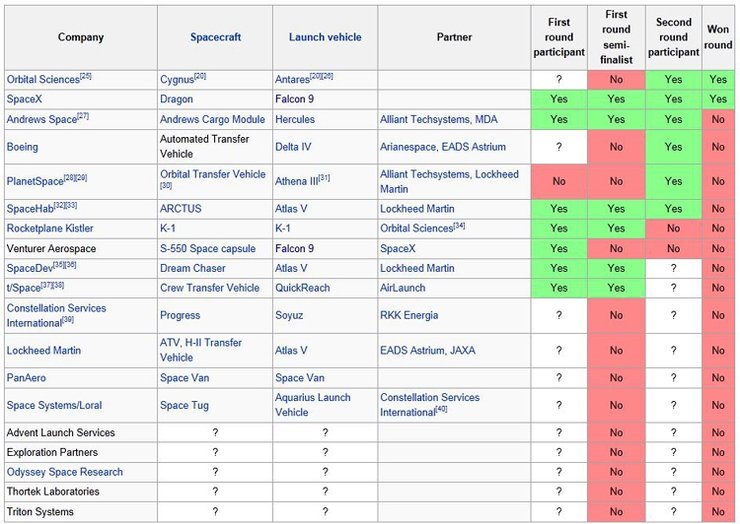This screenshot has height=524, width=740.
Task: Open the Andrews Space company link
Action: tap(41, 119)
